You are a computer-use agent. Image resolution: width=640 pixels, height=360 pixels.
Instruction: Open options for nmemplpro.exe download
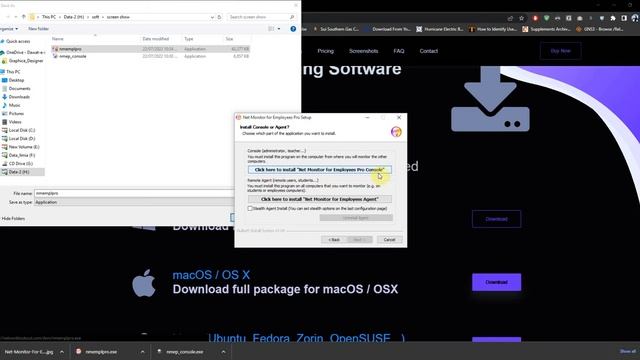142,352
